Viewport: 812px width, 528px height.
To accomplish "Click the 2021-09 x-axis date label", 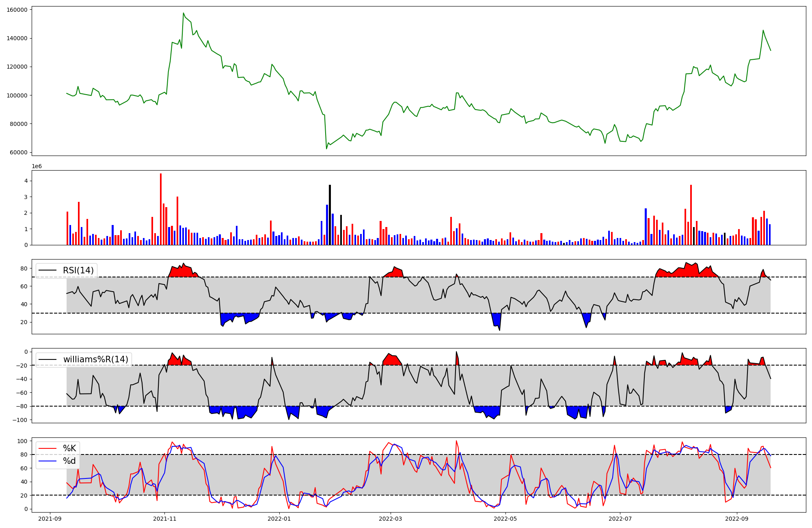I will (x=50, y=519).
